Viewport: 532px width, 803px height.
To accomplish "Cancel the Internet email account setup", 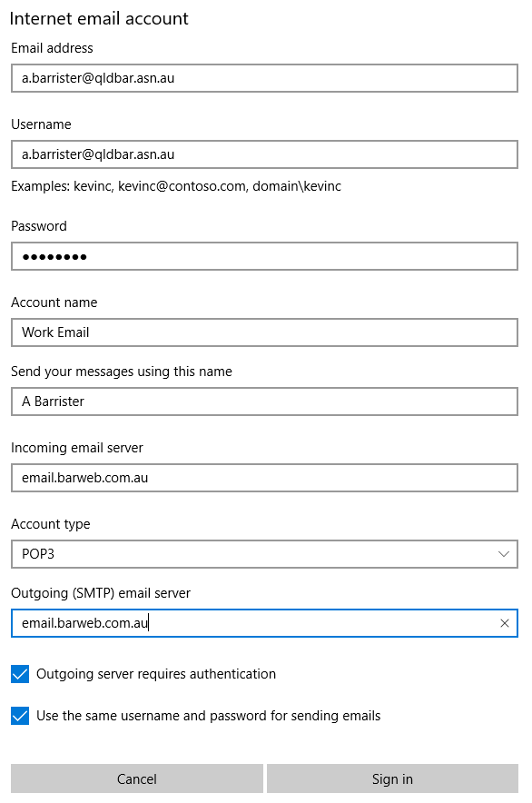I will coord(137,778).
